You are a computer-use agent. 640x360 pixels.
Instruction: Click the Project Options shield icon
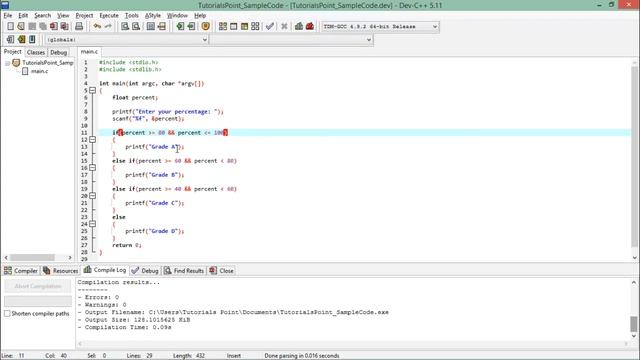205,27
